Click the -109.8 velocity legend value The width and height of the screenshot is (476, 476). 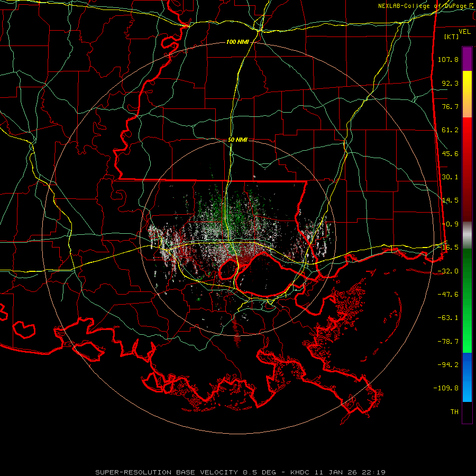(446, 388)
